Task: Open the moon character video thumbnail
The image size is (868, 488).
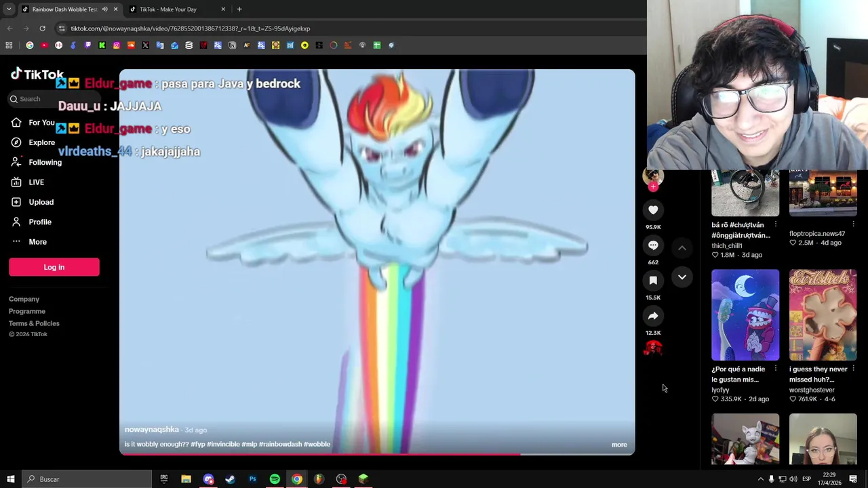Action: pyautogui.click(x=745, y=315)
